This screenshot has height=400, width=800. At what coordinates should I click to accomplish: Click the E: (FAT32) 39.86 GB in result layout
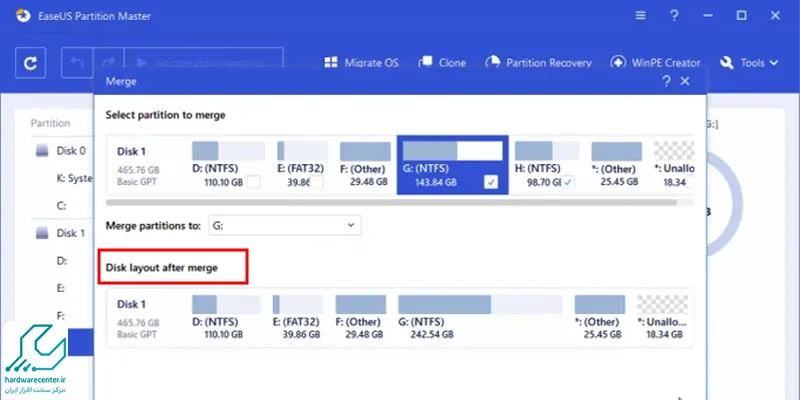(x=298, y=317)
